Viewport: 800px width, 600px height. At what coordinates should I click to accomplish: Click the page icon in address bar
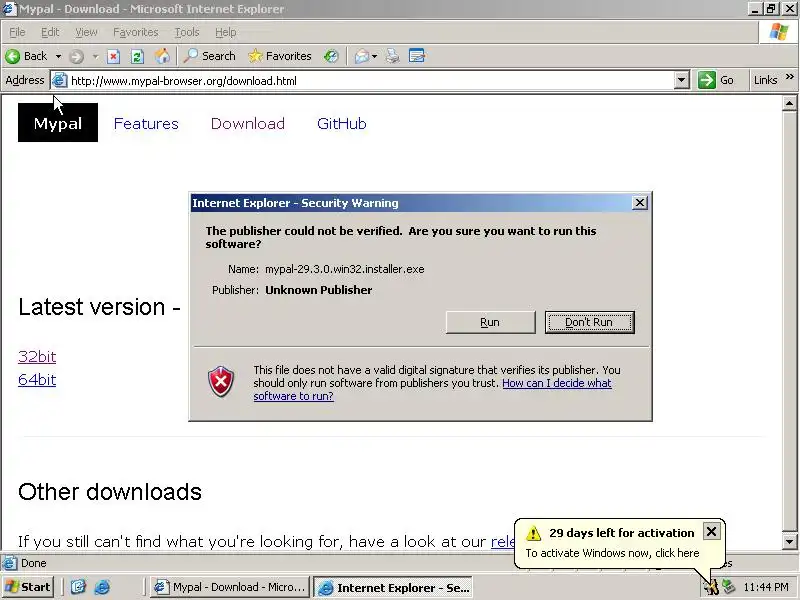pyautogui.click(x=60, y=81)
